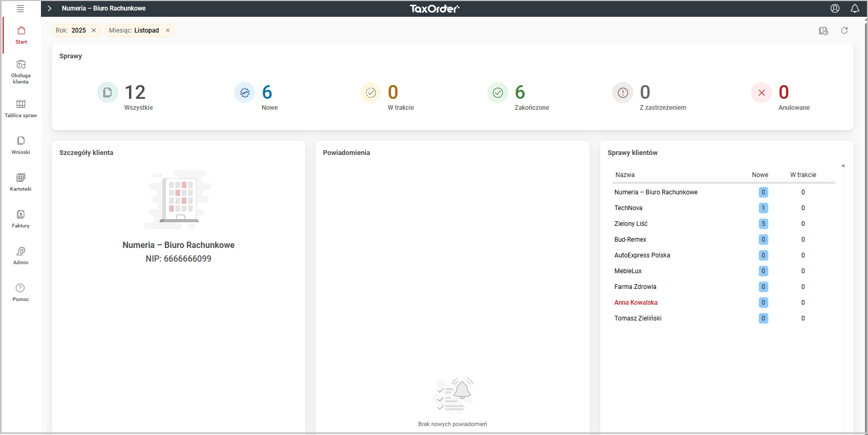Select Anna Kowalska in client list

636,303
